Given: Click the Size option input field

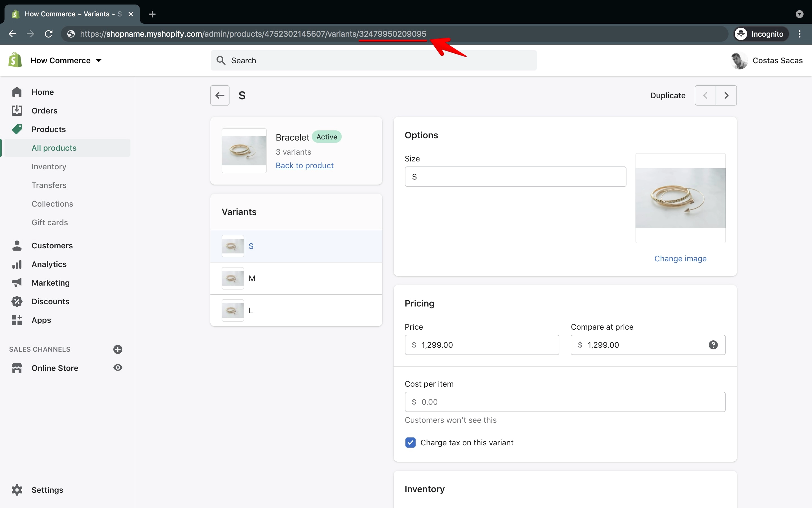Looking at the screenshot, I should click(515, 177).
